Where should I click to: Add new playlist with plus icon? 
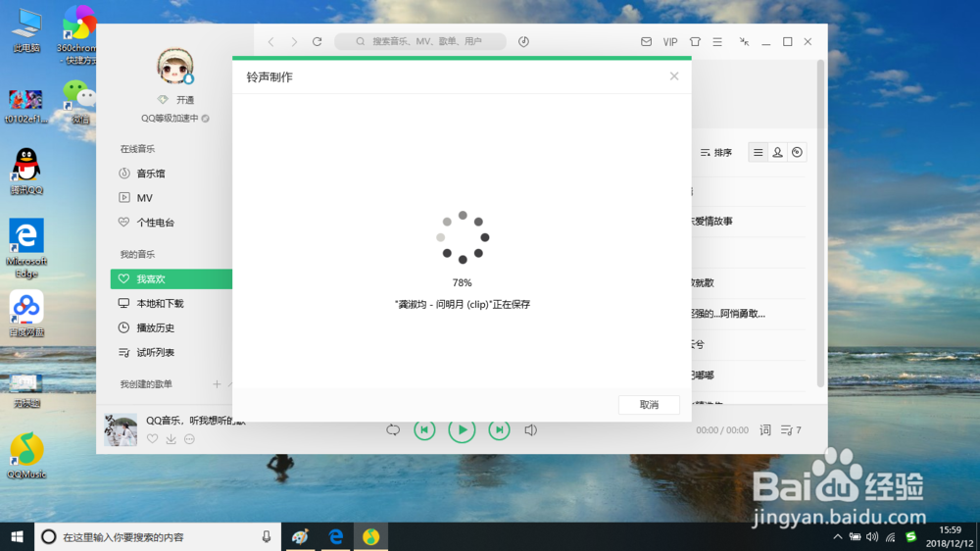click(x=217, y=384)
